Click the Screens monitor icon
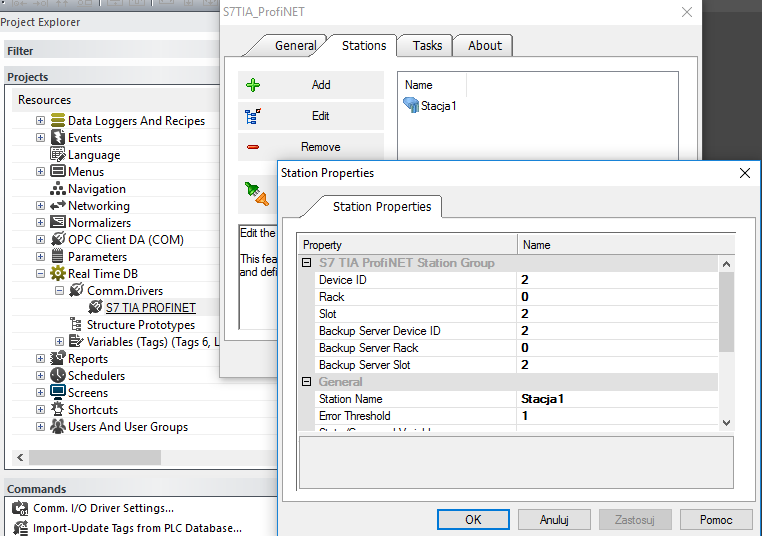Image resolution: width=762 pixels, height=536 pixels. (58, 392)
